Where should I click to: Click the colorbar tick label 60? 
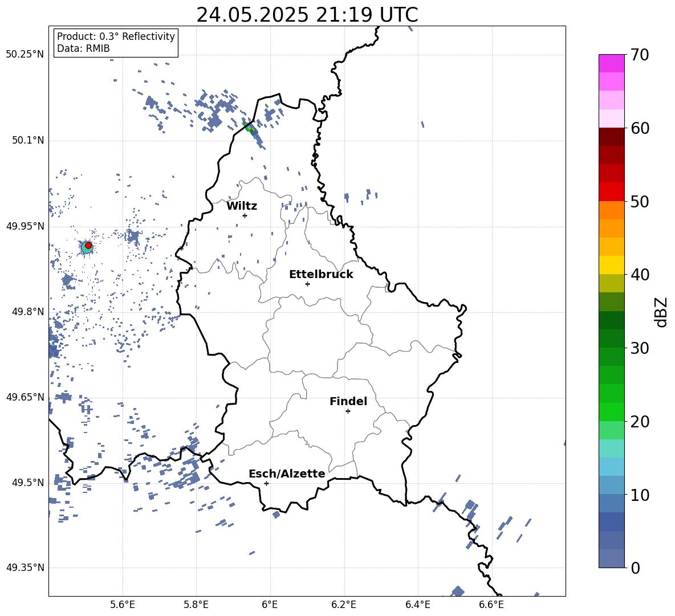click(640, 128)
